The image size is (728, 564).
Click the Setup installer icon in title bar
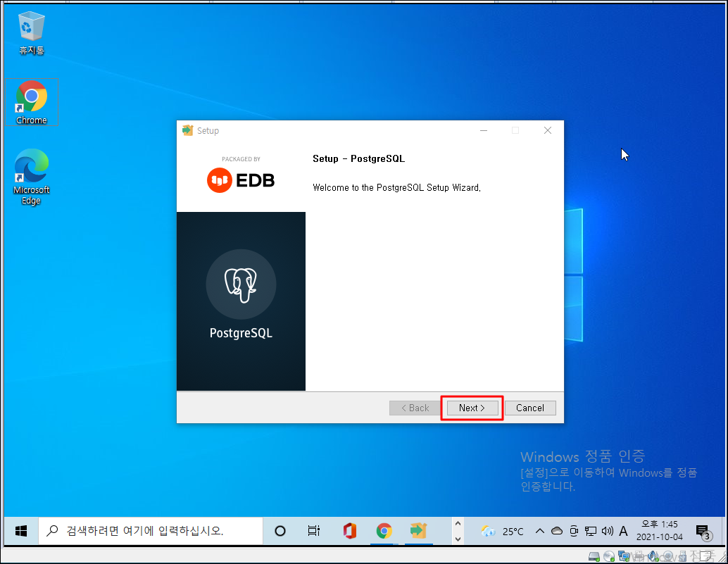click(x=187, y=130)
